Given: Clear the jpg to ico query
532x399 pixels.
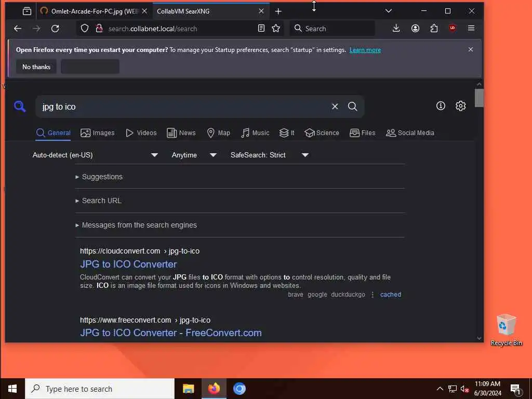Looking at the screenshot, I should [x=335, y=107].
